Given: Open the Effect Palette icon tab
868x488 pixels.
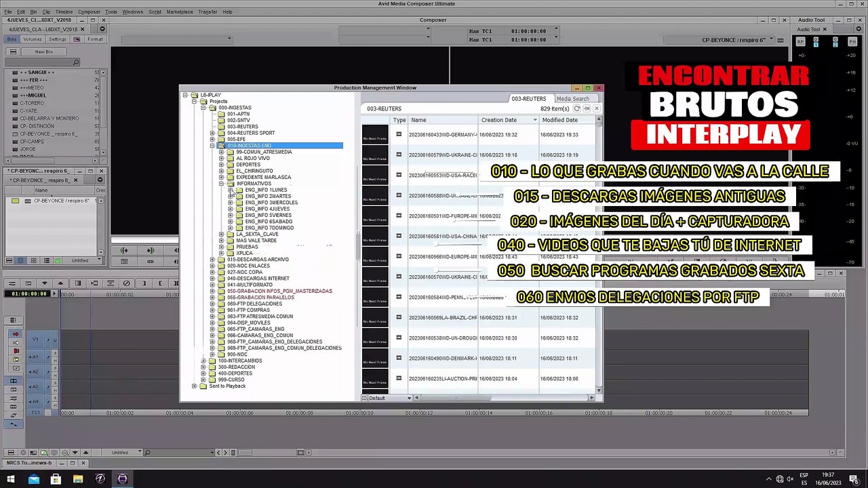Looking at the screenshot, I should 77,39.
